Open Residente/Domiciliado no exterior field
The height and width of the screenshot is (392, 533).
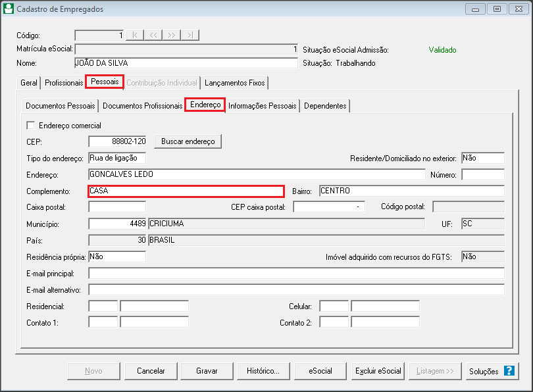click(482, 158)
